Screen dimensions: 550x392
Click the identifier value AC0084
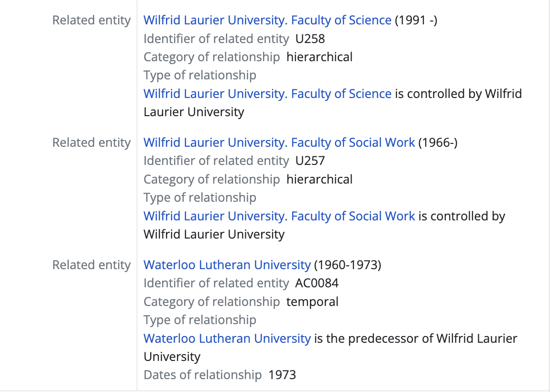pyautogui.click(x=317, y=283)
